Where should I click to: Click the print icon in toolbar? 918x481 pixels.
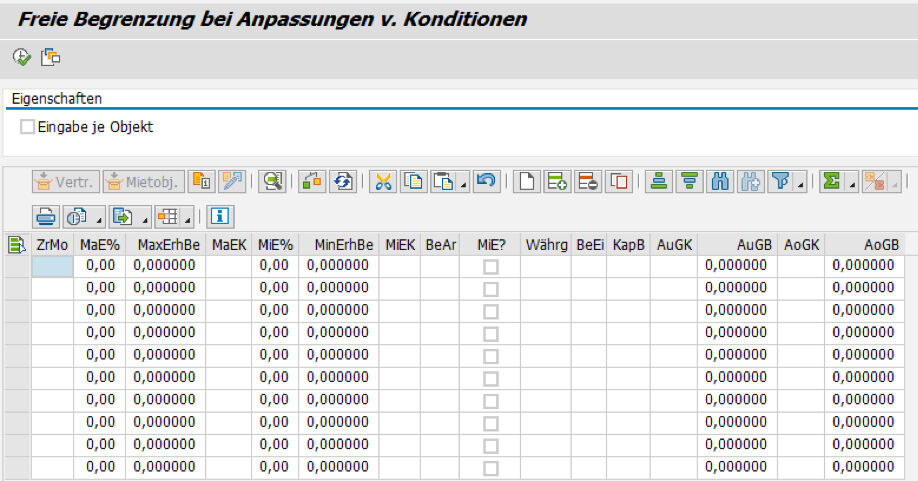coord(46,216)
